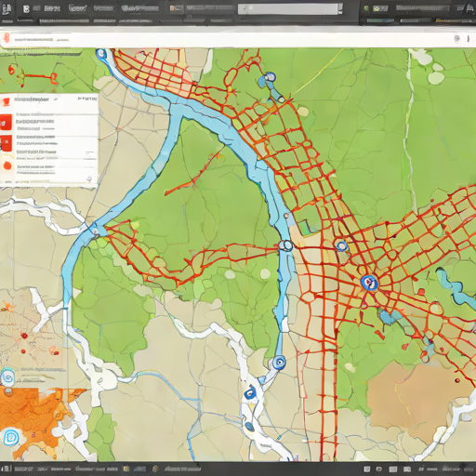Select the red dot on the tan area at lower right

(457, 380)
